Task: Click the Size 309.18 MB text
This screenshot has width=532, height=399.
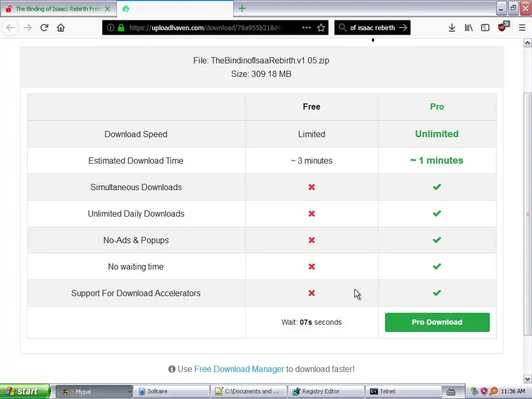Action: coord(261,74)
